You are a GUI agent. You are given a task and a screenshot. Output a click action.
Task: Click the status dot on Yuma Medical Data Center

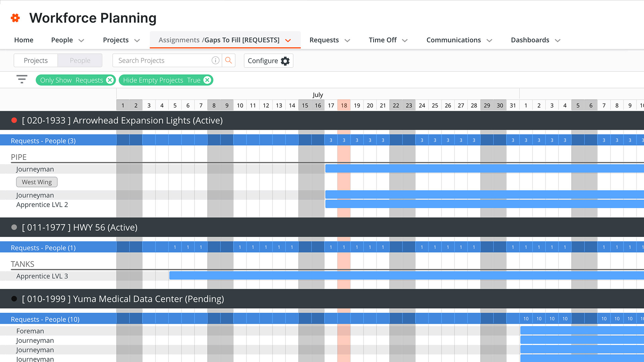(14, 299)
